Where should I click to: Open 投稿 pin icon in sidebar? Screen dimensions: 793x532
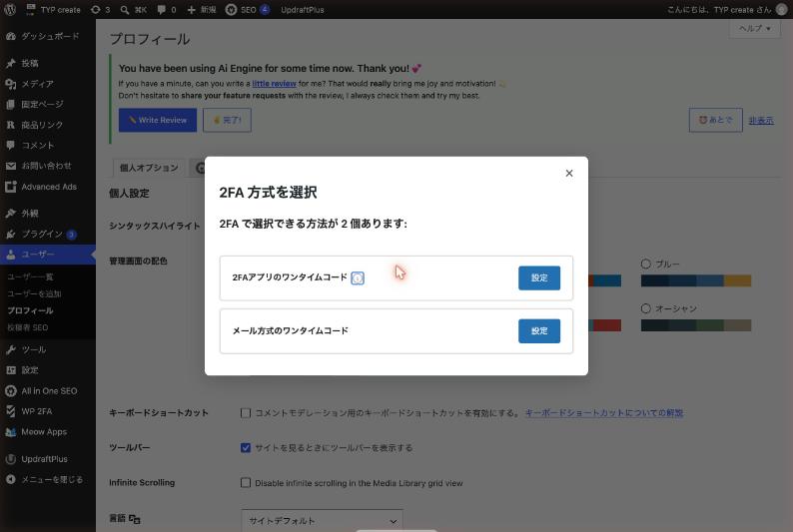click(11, 63)
